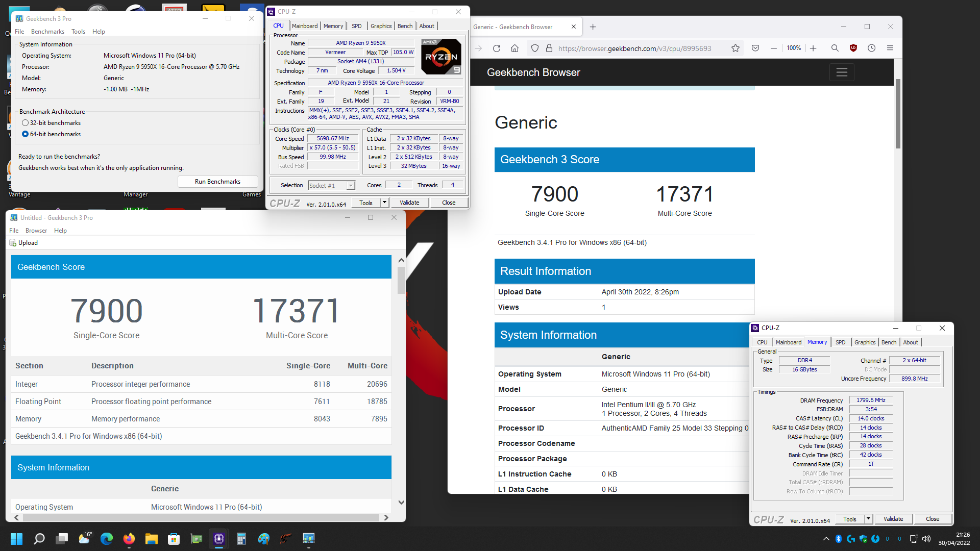Open the top CPU-Z window Tools dropdown arrow
The width and height of the screenshot is (980, 551).
(385, 203)
